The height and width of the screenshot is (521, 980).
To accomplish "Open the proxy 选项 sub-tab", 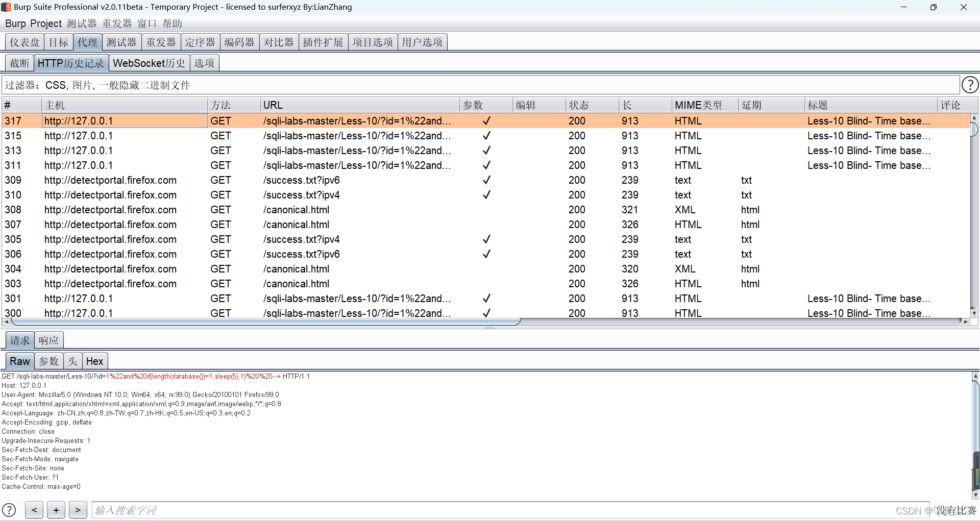I will click(x=205, y=63).
